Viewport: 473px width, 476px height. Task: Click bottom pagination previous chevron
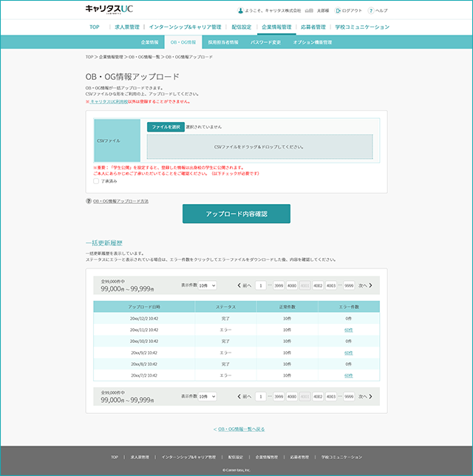coord(239,396)
